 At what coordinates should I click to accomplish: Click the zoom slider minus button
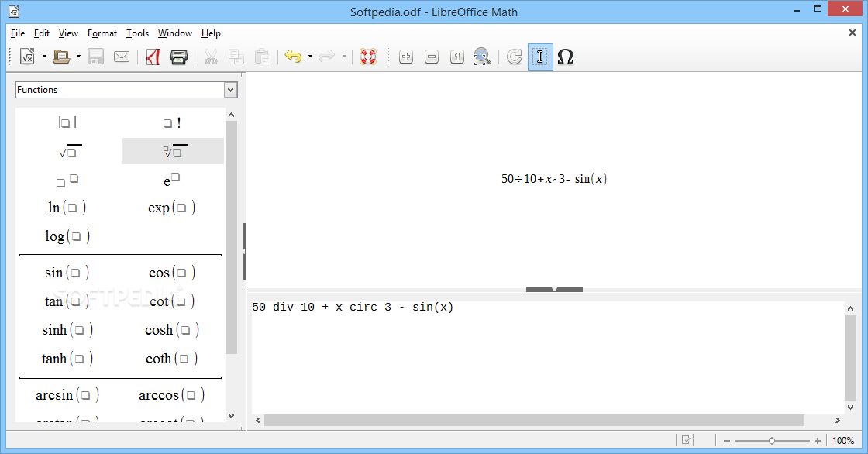point(727,441)
